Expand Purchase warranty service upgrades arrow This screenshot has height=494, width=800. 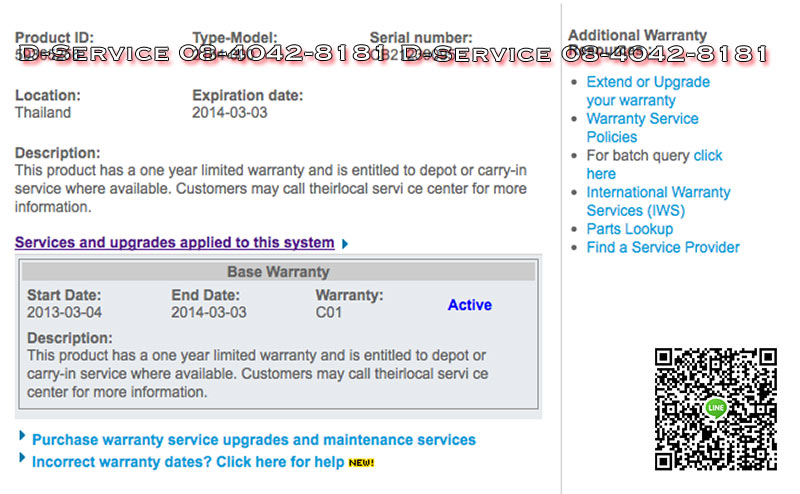coord(23,436)
